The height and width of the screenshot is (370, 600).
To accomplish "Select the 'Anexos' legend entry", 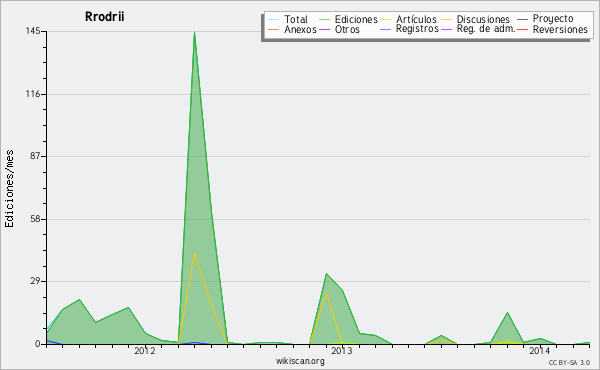I will coord(300,29).
